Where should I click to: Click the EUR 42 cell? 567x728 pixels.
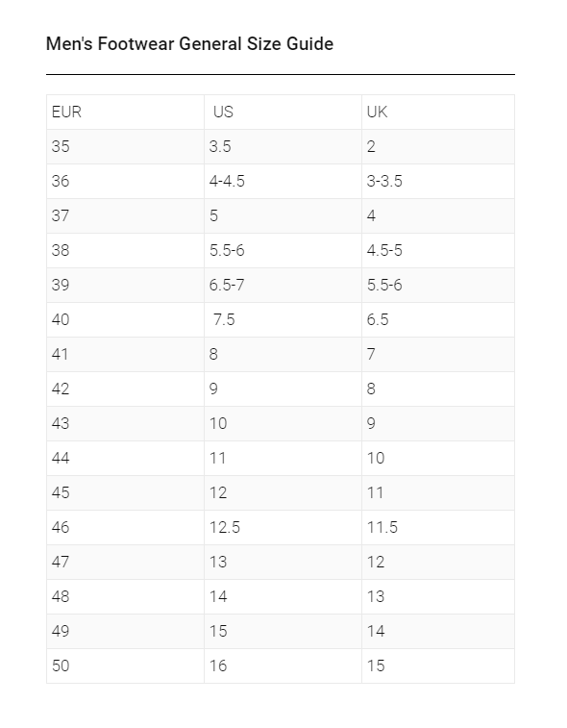pos(125,389)
